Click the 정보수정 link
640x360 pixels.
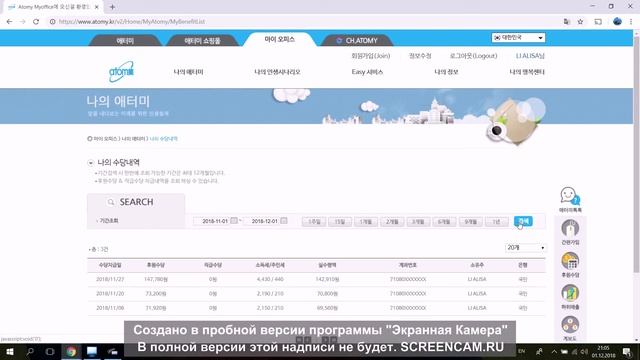pyautogui.click(x=420, y=56)
